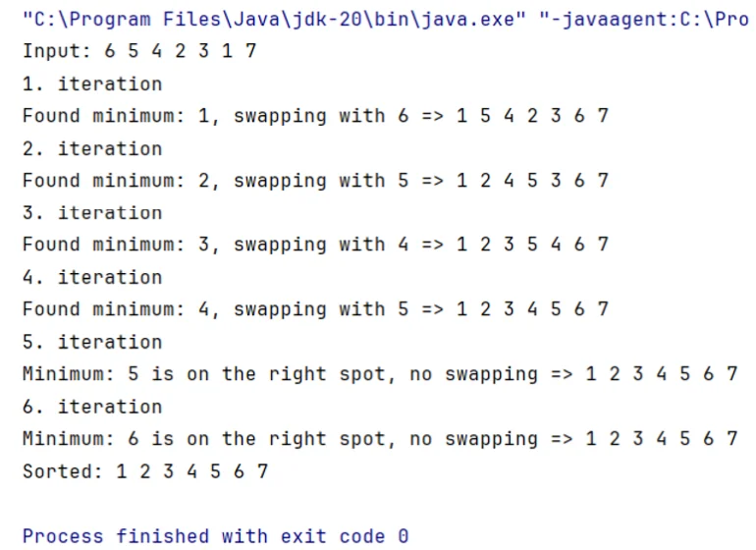
Task: Click the "4. iteration" line
Action: click(x=92, y=277)
